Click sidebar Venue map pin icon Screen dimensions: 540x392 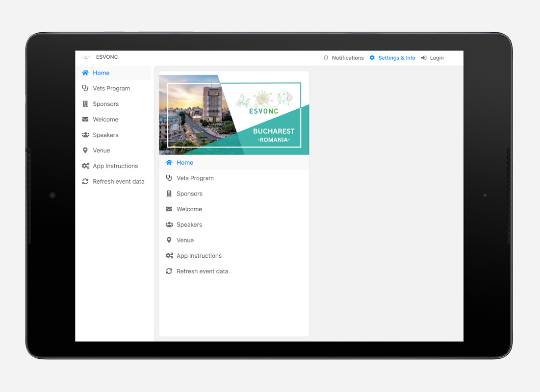85,150
